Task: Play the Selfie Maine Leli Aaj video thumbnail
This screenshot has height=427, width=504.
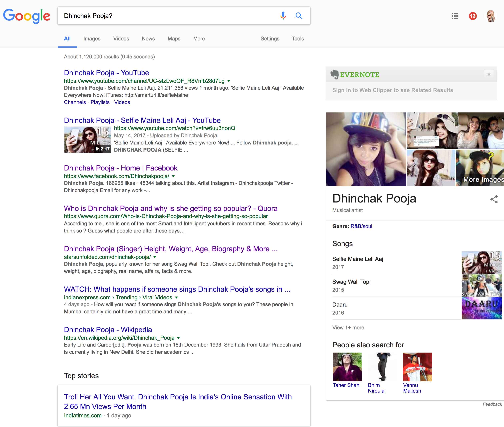Action: (87, 140)
